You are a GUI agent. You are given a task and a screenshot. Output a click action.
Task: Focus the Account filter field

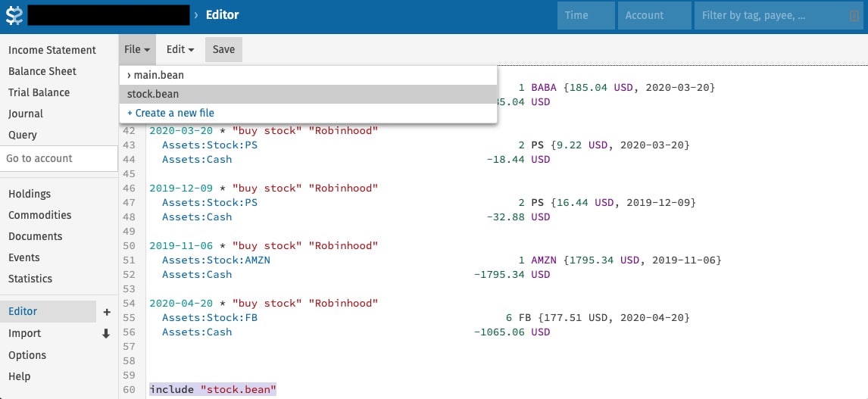point(654,15)
